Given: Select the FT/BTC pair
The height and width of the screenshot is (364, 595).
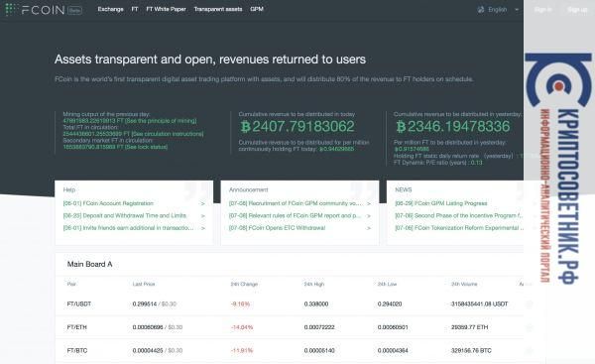Looking at the screenshot, I should tap(77, 350).
